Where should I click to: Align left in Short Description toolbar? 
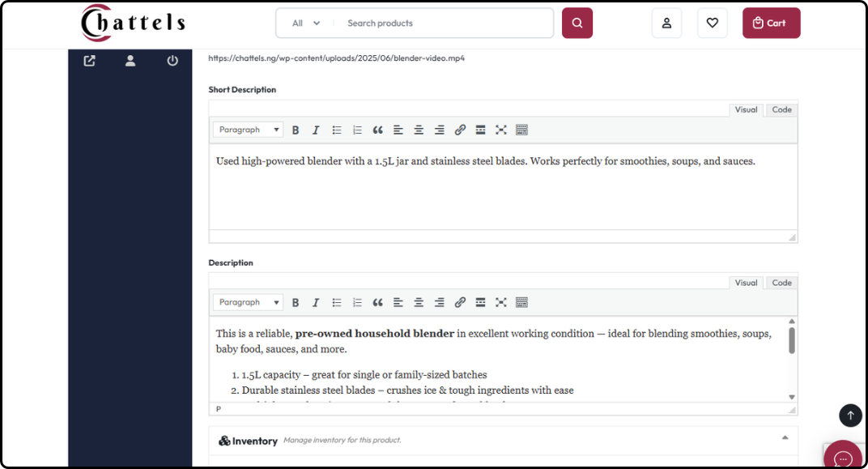(x=398, y=130)
